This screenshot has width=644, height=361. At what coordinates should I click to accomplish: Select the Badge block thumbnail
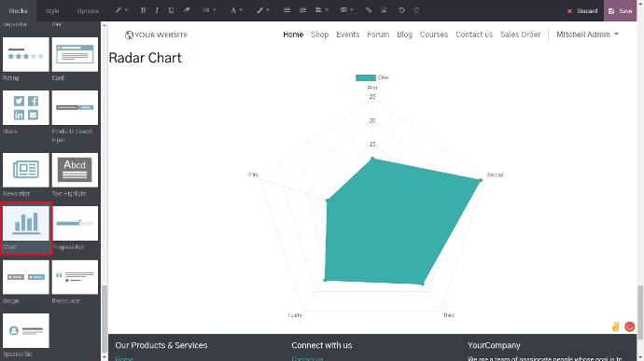click(x=26, y=277)
